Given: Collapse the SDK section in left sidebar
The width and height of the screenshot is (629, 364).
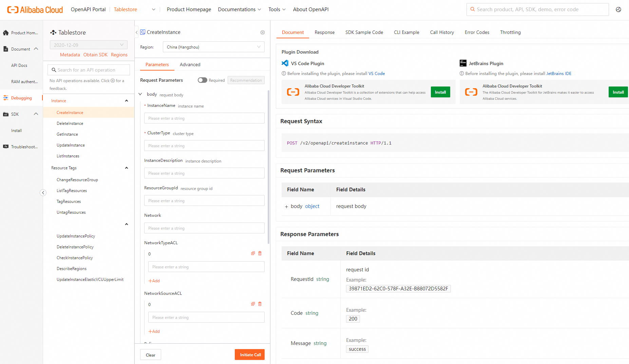Looking at the screenshot, I should point(36,114).
